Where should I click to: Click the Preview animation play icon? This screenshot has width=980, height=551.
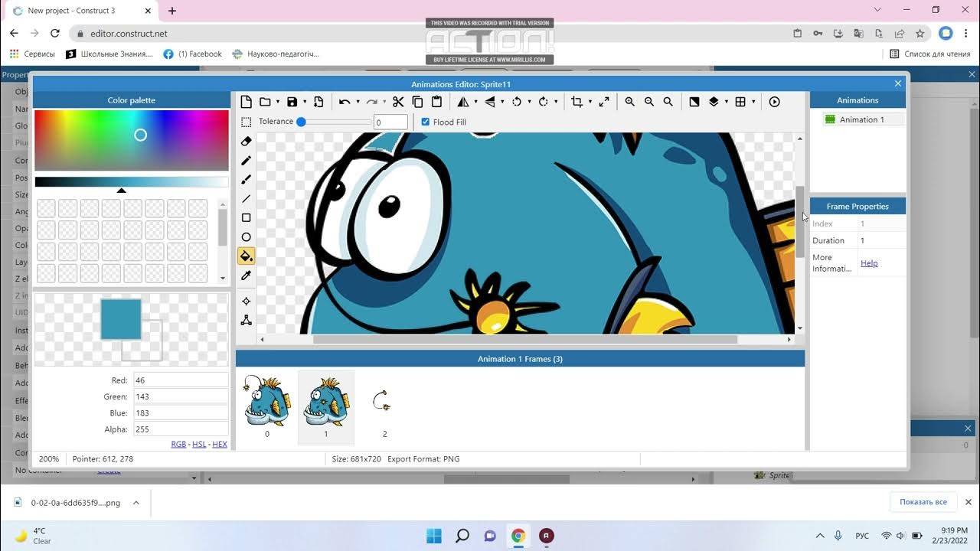pos(775,102)
